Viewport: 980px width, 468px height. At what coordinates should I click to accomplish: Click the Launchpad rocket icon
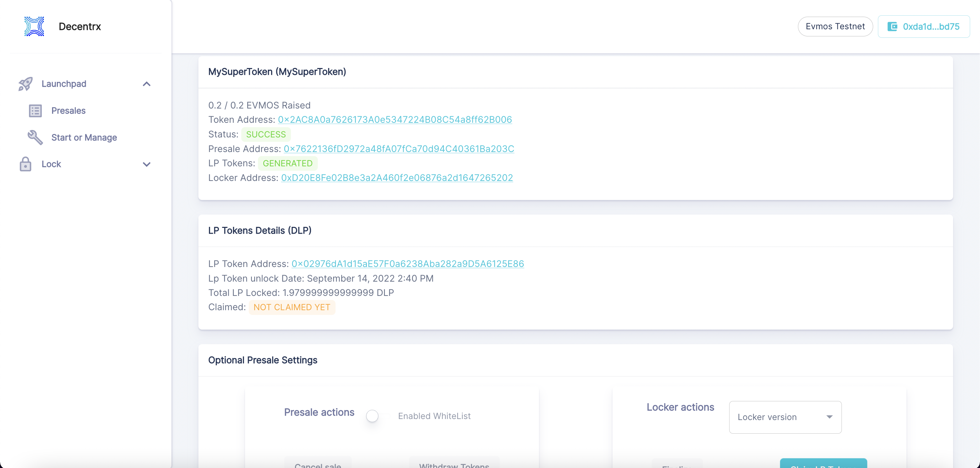(26, 84)
